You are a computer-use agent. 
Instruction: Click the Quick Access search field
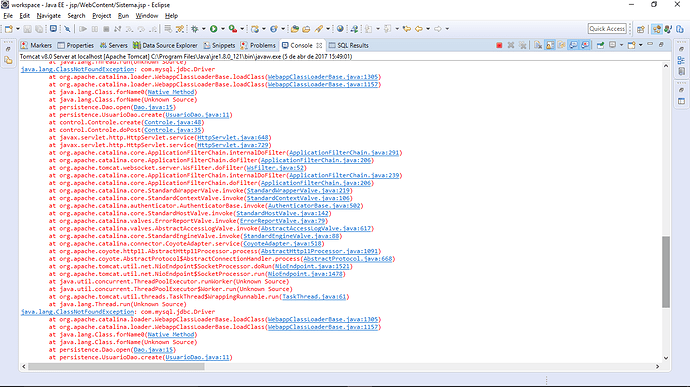point(607,29)
